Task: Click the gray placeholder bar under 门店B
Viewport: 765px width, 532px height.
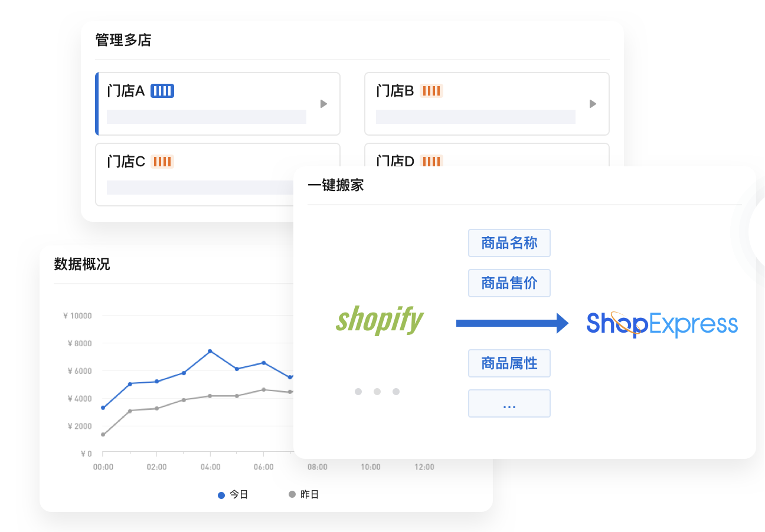Action: pos(476,117)
